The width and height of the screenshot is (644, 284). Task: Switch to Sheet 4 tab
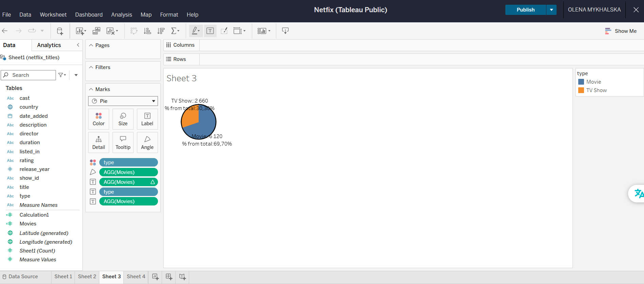(136, 277)
